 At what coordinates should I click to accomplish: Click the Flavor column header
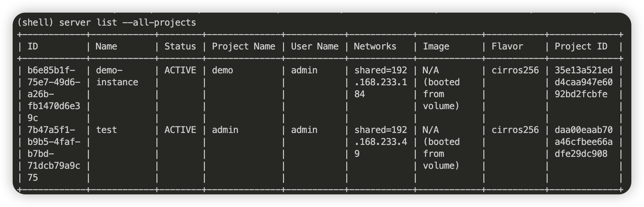507,46
